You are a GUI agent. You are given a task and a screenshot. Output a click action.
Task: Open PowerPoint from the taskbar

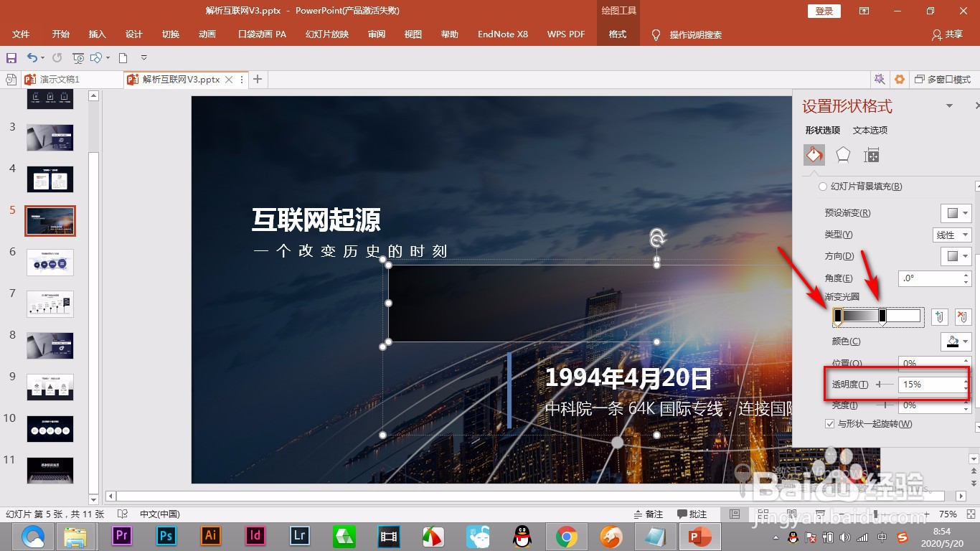click(699, 536)
